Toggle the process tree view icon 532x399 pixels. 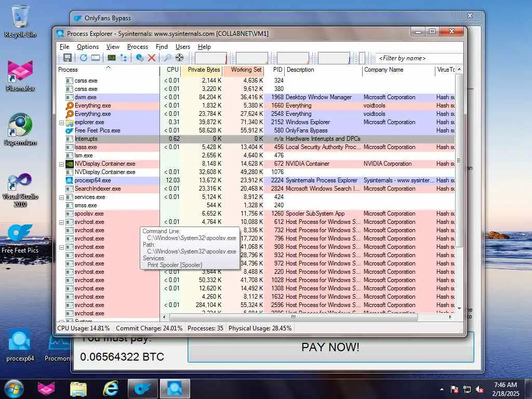124,58
